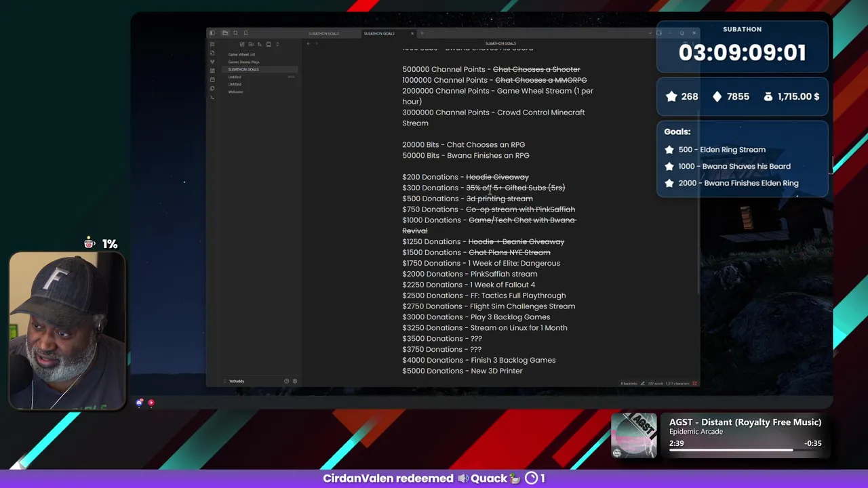Click the star subs counter 268
The height and width of the screenshot is (488, 868).
click(x=682, y=96)
